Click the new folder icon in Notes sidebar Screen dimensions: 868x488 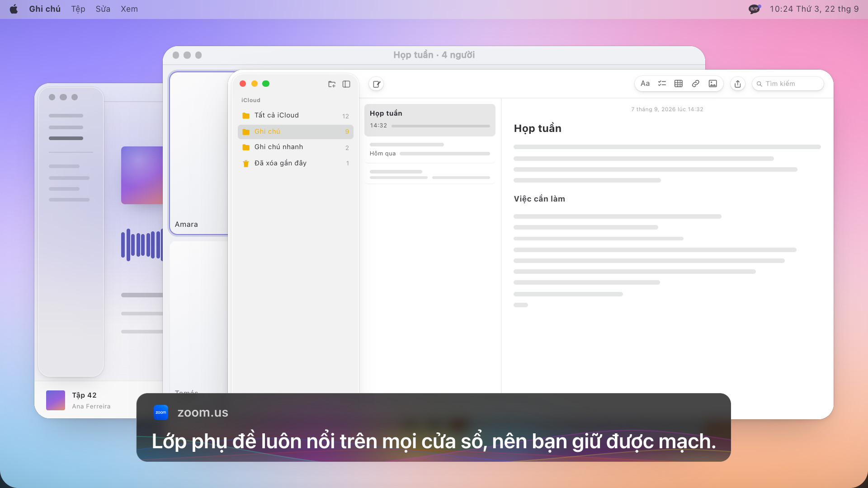(x=332, y=84)
